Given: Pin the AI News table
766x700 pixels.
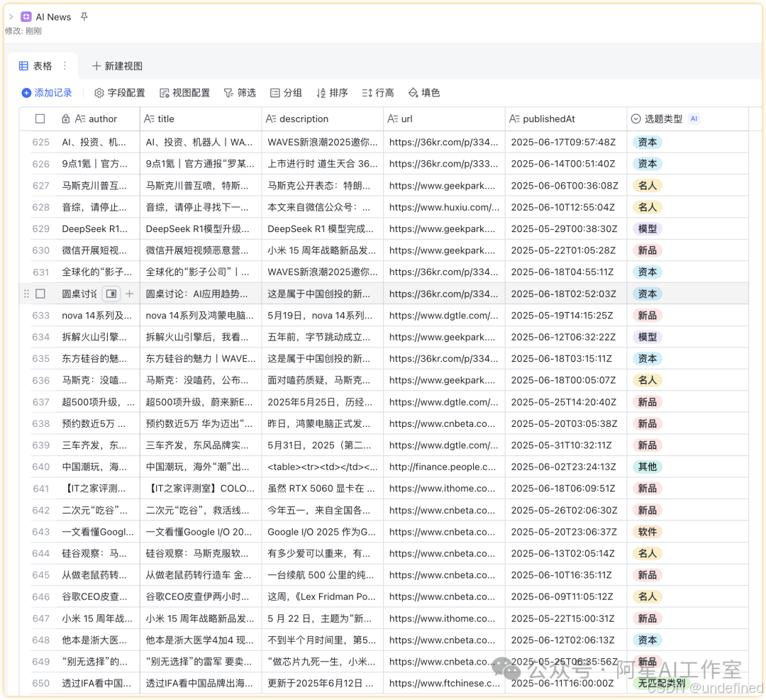Looking at the screenshot, I should point(84,16).
